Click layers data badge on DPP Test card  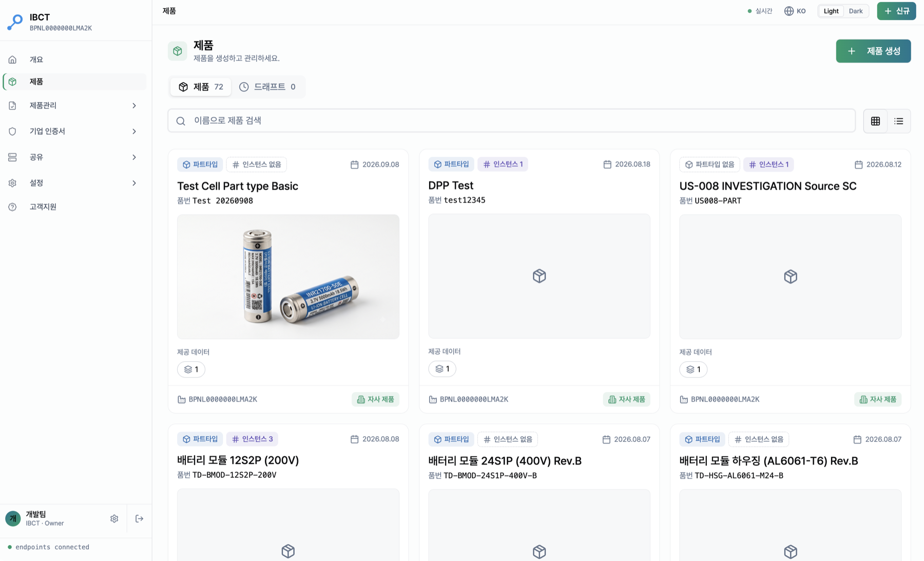(x=442, y=369)
